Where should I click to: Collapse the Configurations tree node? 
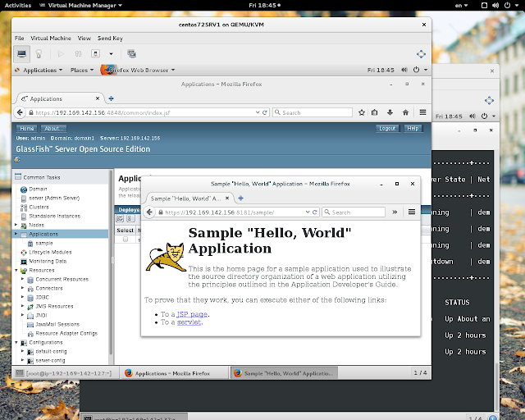pyautogui.click(x=16, y=342)
